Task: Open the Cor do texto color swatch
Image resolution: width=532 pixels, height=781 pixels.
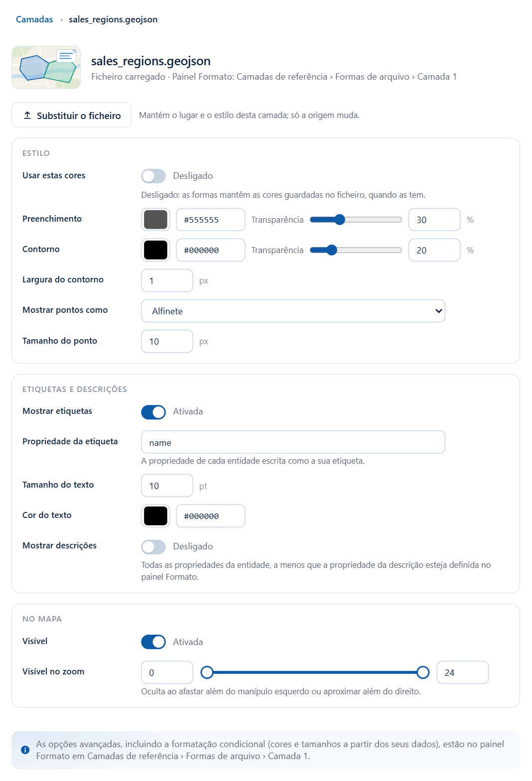Action: point(155,516)
